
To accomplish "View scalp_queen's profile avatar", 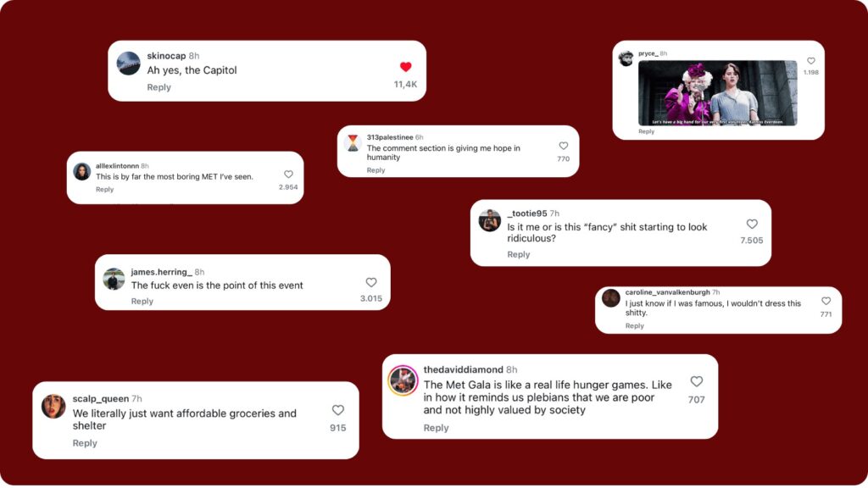I will [x=53, y=406].
